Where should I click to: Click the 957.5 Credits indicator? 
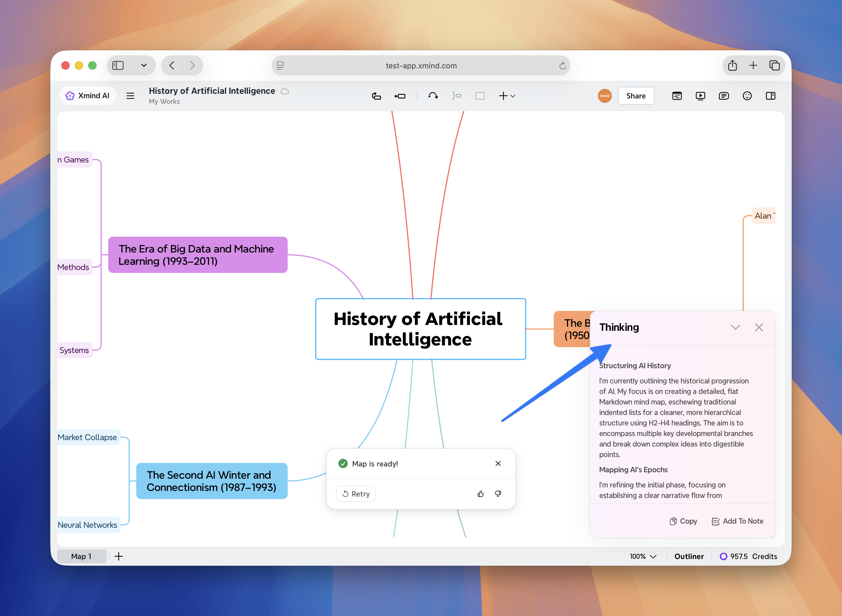tap(748, 556)
